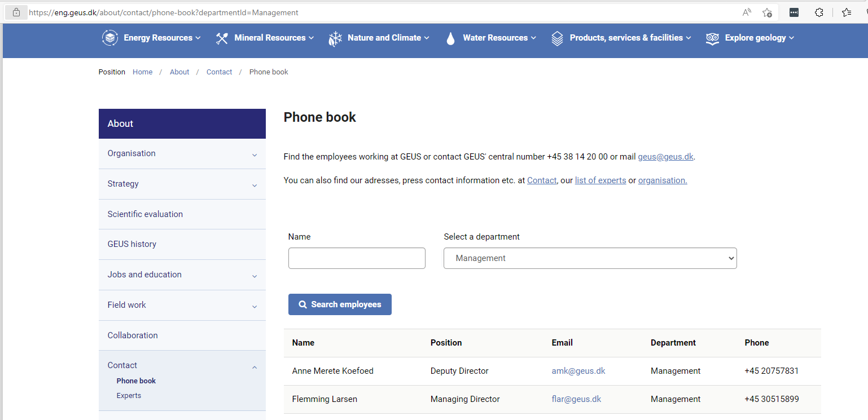Click the Explore geology owl icon
The image size is (868, 420).
tap(712, 38)
